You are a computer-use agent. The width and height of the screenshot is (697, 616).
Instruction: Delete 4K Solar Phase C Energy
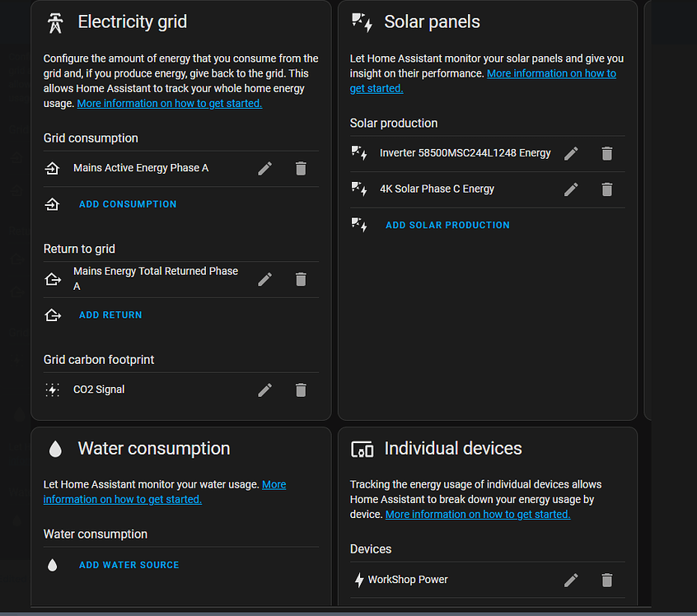pyautogui.click(x=607, y=189)
